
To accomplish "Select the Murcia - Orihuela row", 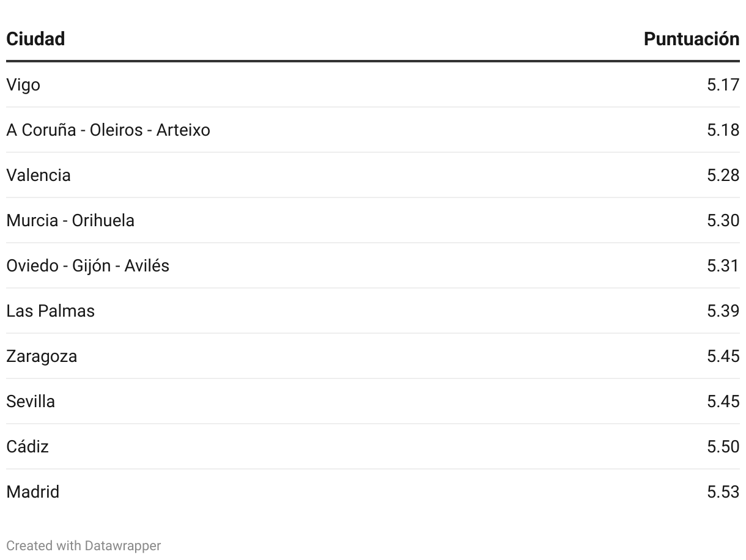I will pos(373,220).
